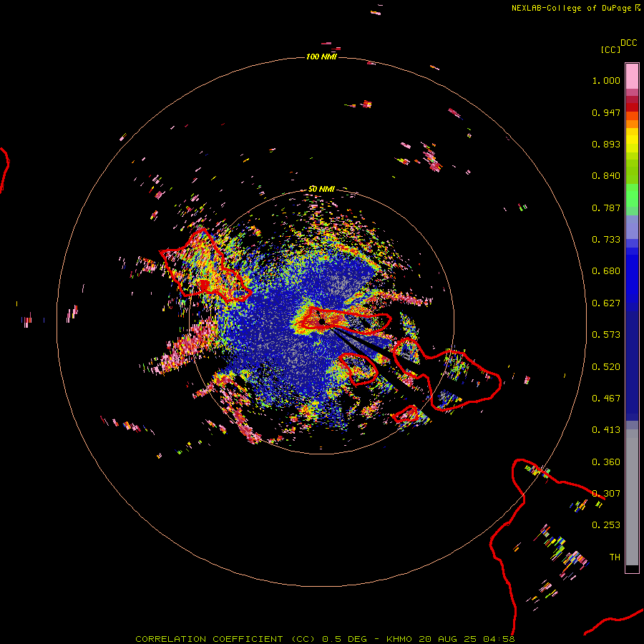The width and height of the screenshot is (644, 644).
Task: Click the 0.627 scale value
Action: coord(606,303)
